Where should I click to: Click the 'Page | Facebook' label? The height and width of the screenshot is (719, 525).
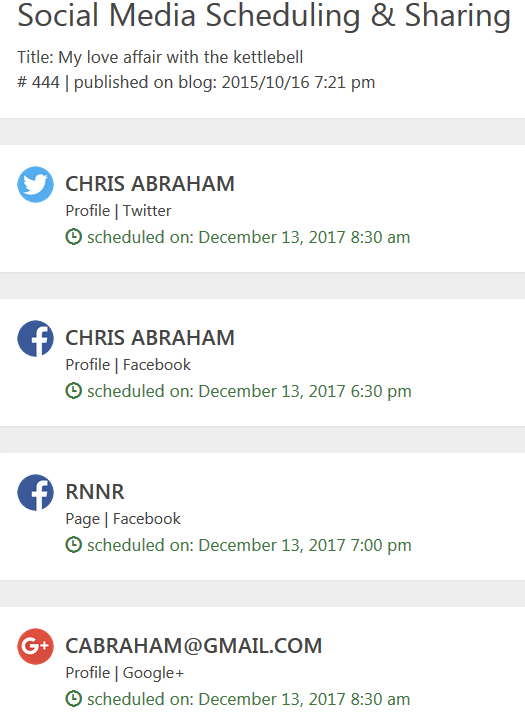coord(123,519)
